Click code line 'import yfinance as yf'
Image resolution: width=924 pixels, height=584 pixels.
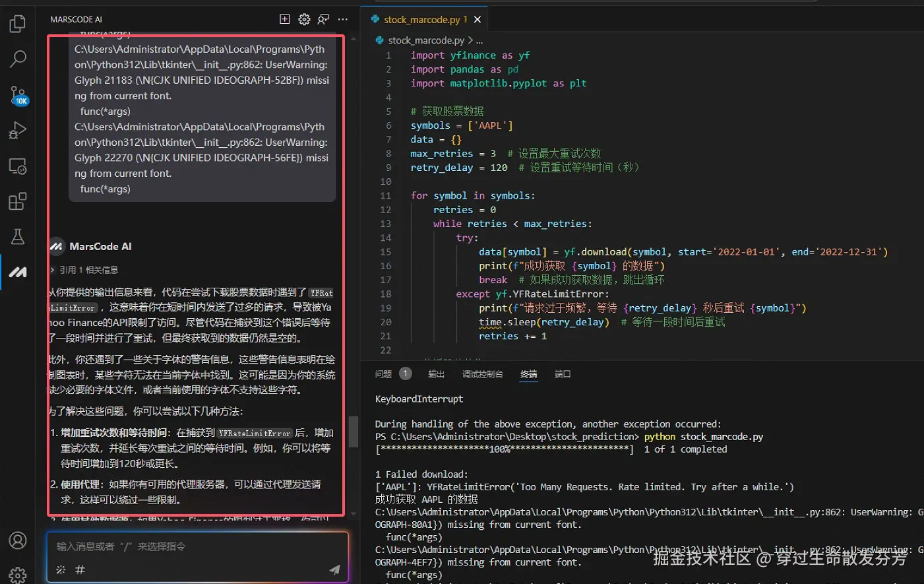coord(470,55)
